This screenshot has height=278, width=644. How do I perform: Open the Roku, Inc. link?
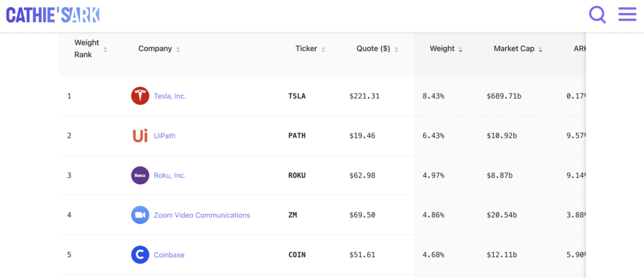tap(170, 175)
